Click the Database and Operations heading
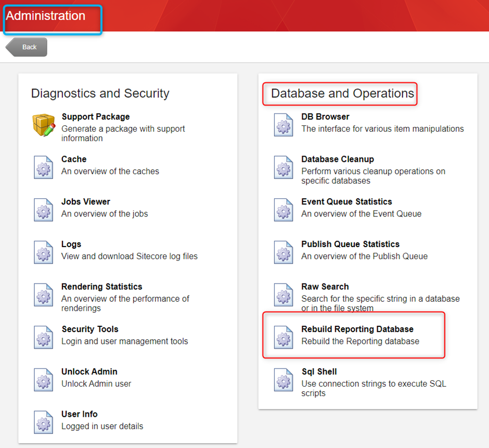The image size is (489, 448). pyautogui.click(x=342, y=93)
